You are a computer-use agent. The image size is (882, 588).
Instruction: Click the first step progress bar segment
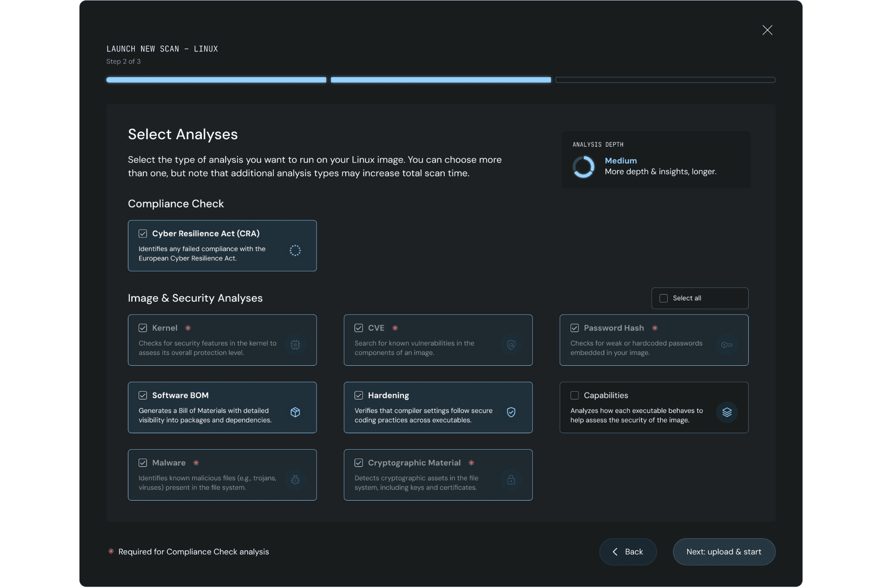point(216,80)
